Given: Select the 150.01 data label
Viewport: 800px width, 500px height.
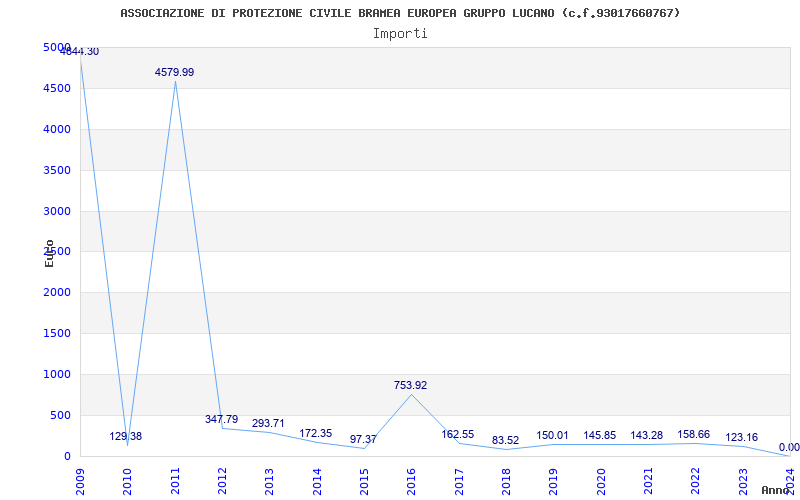Looking at the screenshot, I should (552, 435).
